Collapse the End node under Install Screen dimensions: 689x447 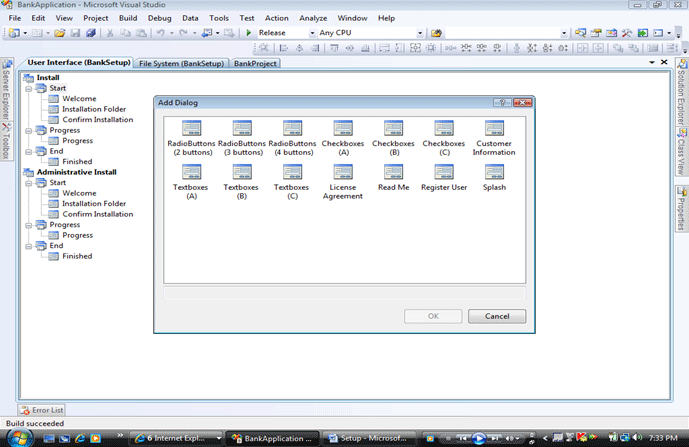pos(29,152)
